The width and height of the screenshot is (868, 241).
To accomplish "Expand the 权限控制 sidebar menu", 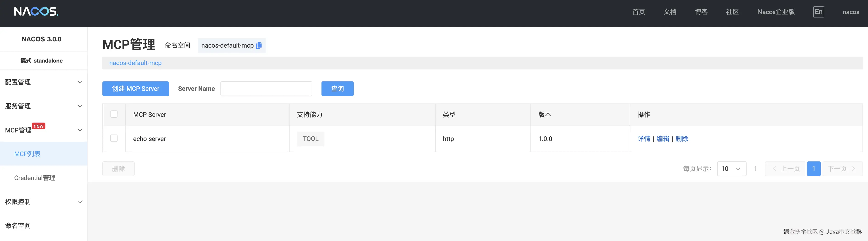I will click(43, 201).
